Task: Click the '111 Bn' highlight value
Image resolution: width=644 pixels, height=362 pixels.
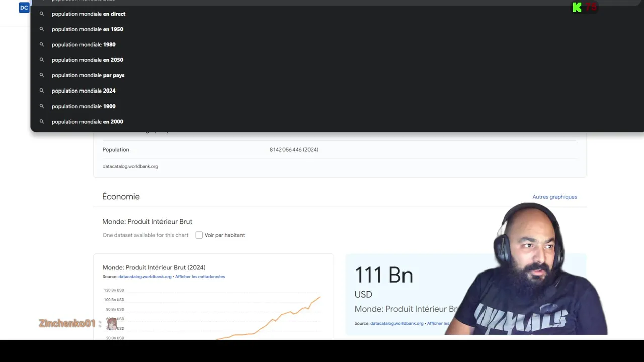Action: click(x=384, y=275)
